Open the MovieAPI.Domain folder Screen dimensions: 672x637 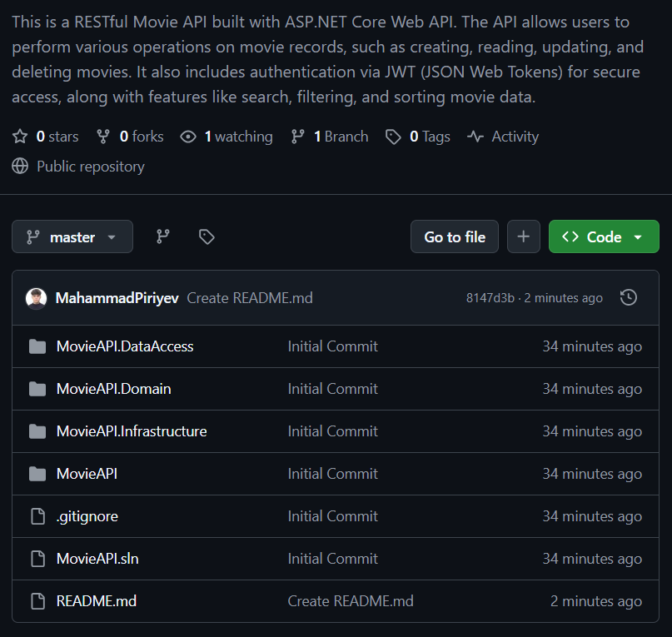tap(113, 389)
